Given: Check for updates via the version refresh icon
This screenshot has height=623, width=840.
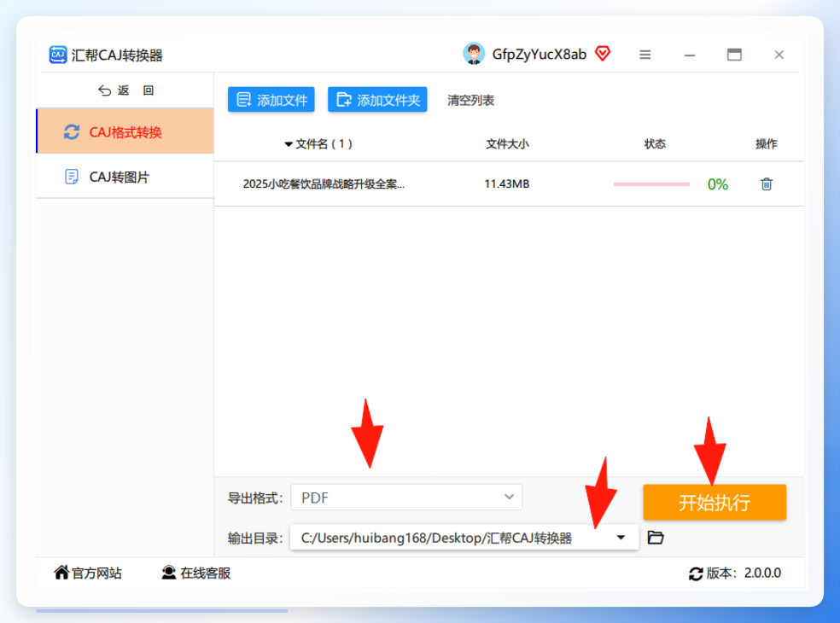Looking at the screenshot, I should [696, 574].
